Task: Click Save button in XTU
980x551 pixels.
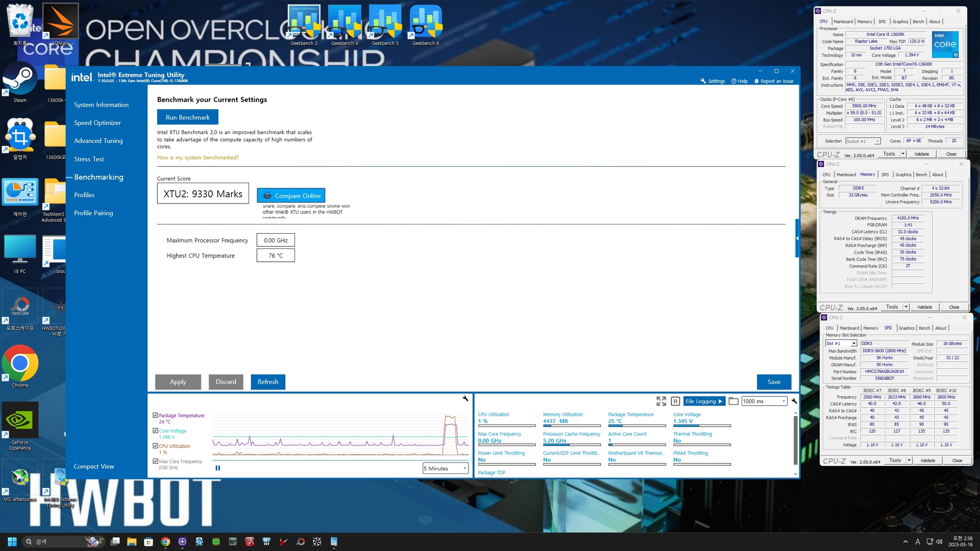Action: [x=774, y=382]
